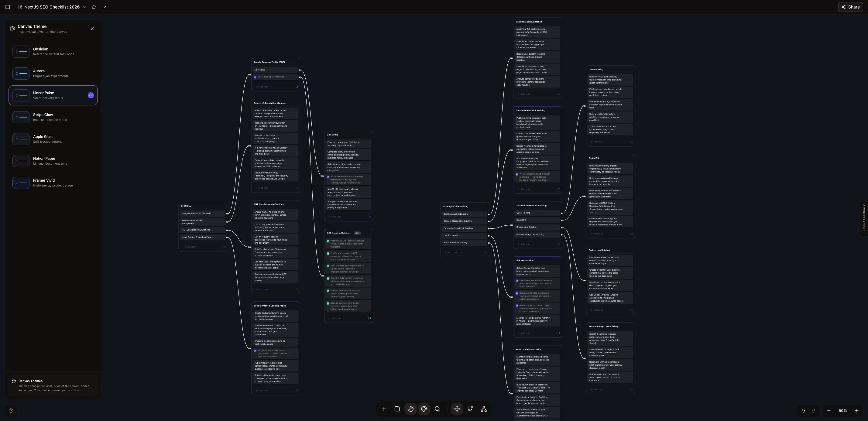Click the hierarchy layout icon in toolbar
Image resolution: width=868 pixels, height=421 pixels.
point(484,409)
